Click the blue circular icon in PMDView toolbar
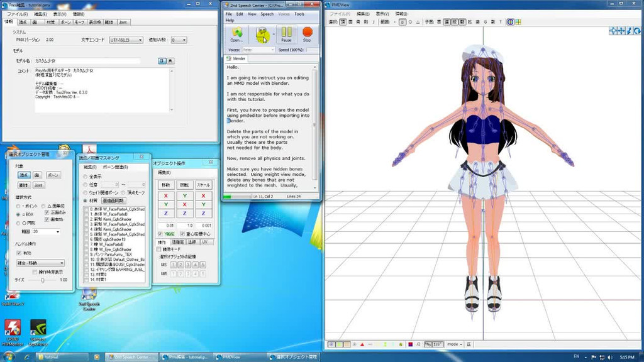The image size is (644, 362). coord(510,22)
